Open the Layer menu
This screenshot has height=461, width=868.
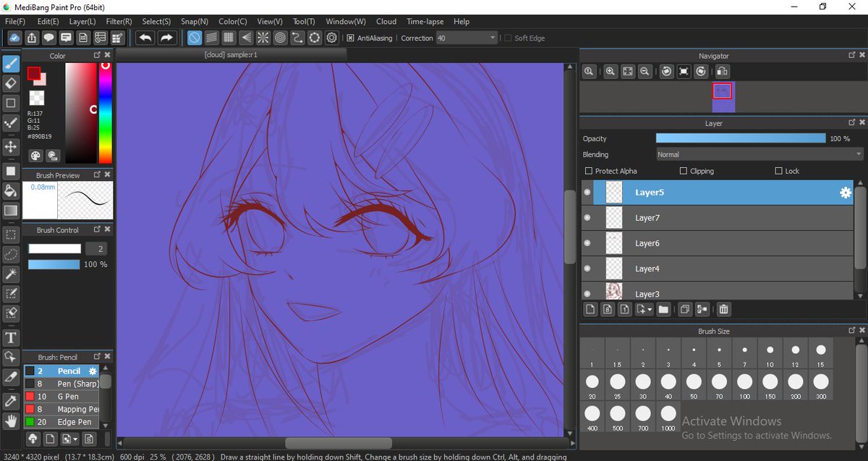[x=82, y=22]
